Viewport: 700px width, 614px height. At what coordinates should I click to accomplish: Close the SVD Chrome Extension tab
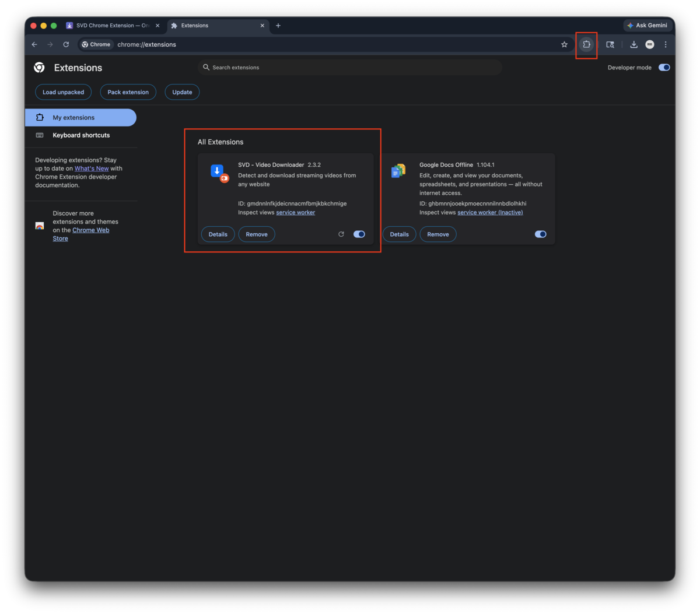tap(157, 26)
